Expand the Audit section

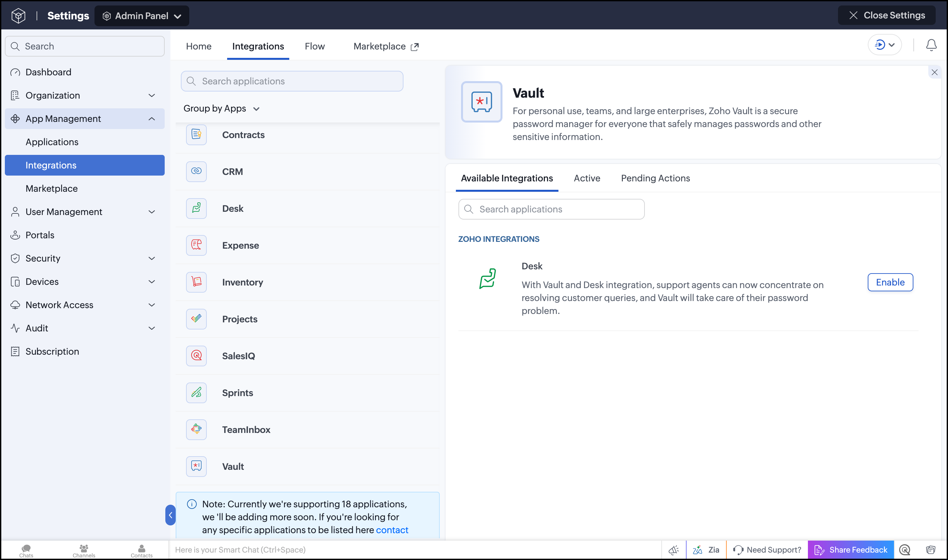click(152, 328)
